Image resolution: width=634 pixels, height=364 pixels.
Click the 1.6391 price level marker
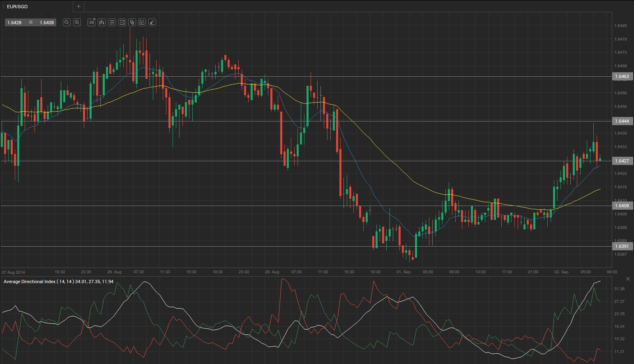(x=622, y=246)
